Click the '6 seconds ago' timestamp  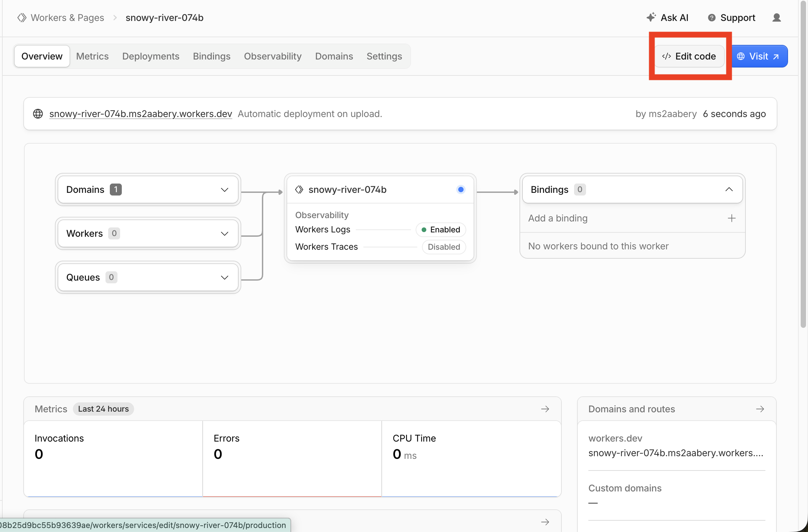pos(734,114)
